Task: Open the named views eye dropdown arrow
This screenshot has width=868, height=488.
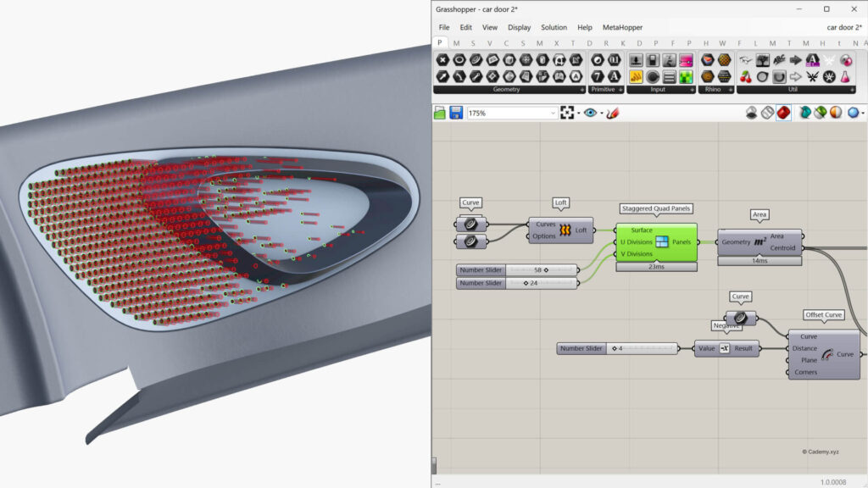Action: pos(601,114)
